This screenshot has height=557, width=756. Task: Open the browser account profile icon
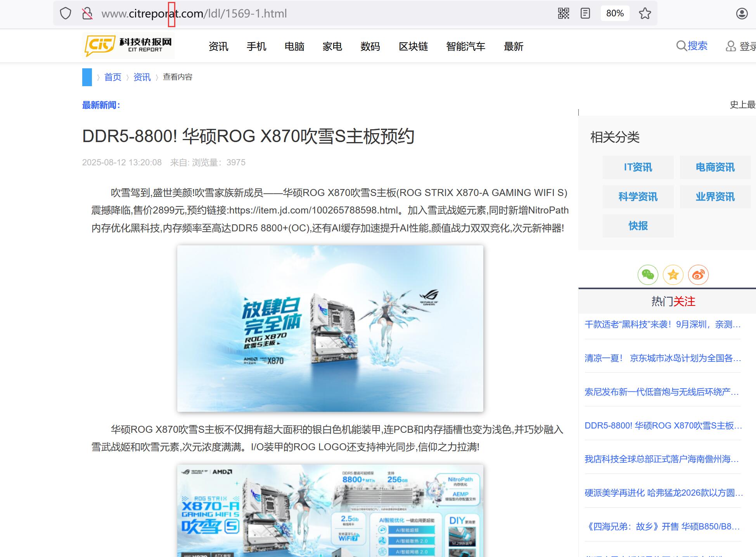pyautogui.click(x=741, y=13)
